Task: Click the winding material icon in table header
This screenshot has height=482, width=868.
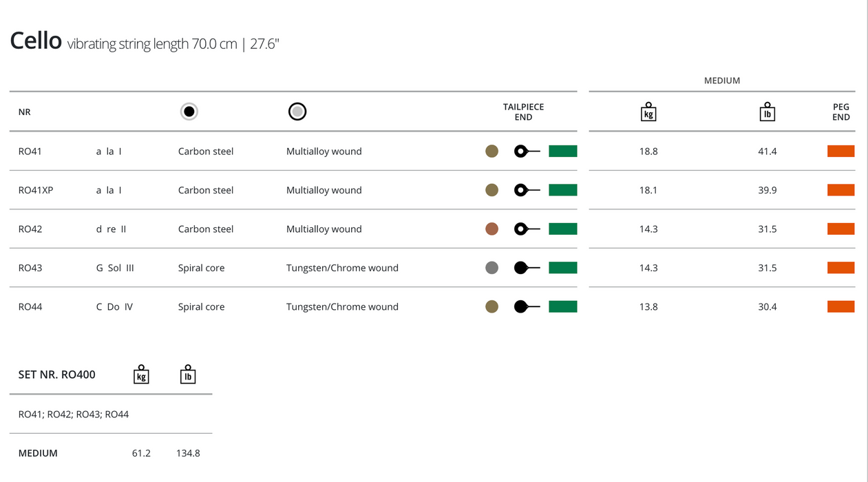Action: pyautogui.click(x=297, y=112)
